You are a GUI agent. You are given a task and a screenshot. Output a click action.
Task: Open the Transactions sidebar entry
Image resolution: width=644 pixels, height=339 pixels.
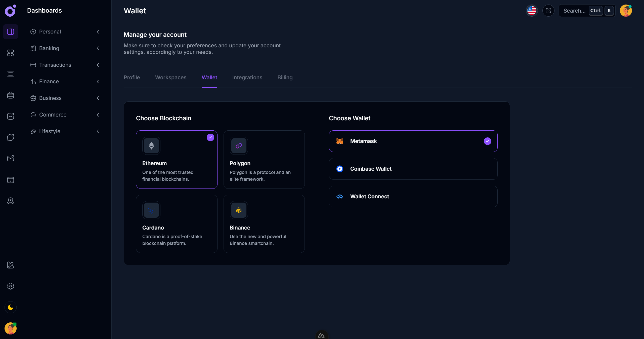[x=55, y=65]
